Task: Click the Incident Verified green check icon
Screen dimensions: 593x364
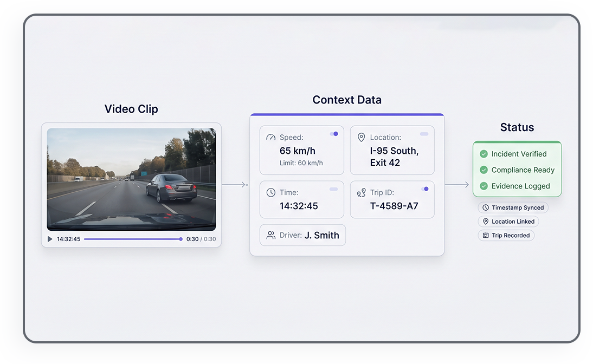Action: tap(484, 154)
